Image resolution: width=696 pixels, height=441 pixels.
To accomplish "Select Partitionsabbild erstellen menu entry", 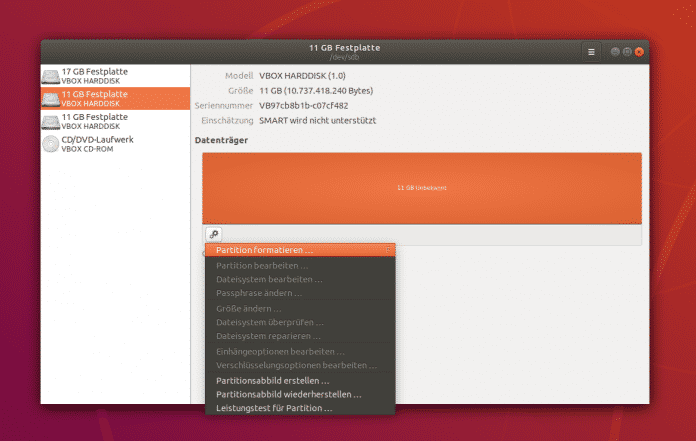I will (272, 381).
